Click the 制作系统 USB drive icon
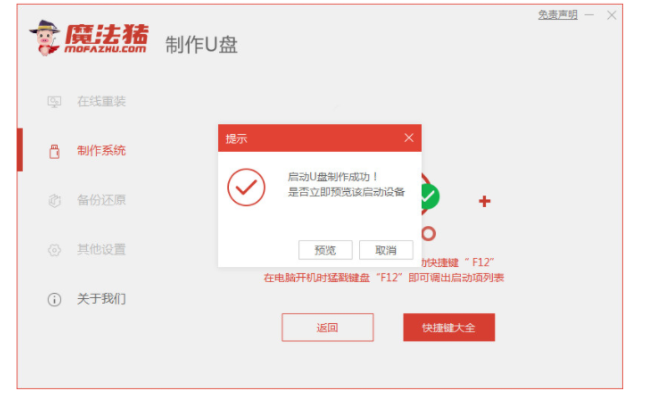Image resolution: width=654 pixels, height=409 pixels. [x=54, y=151]
